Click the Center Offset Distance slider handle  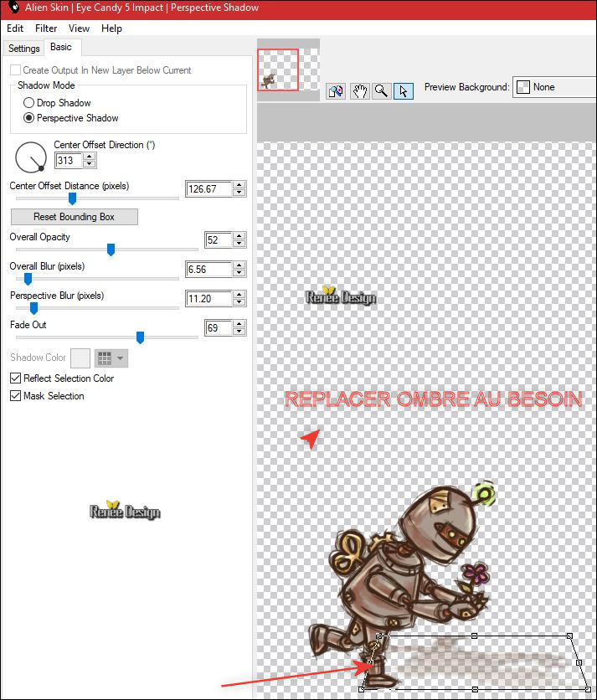pos(72,198)
